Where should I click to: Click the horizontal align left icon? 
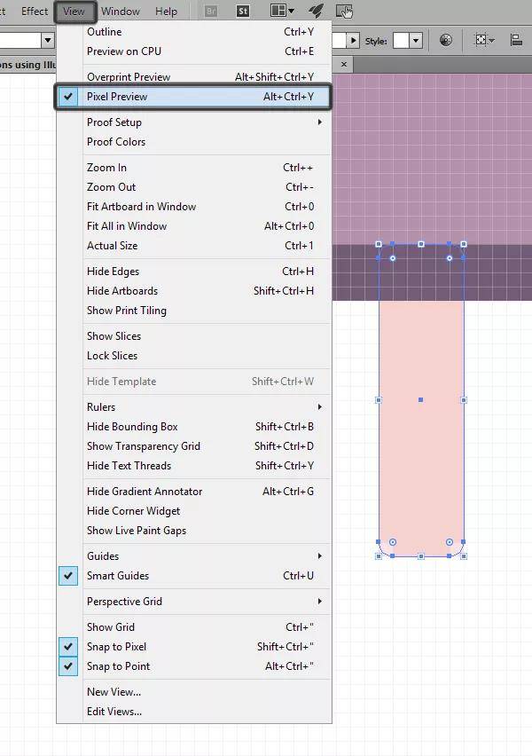pos(516,40)
